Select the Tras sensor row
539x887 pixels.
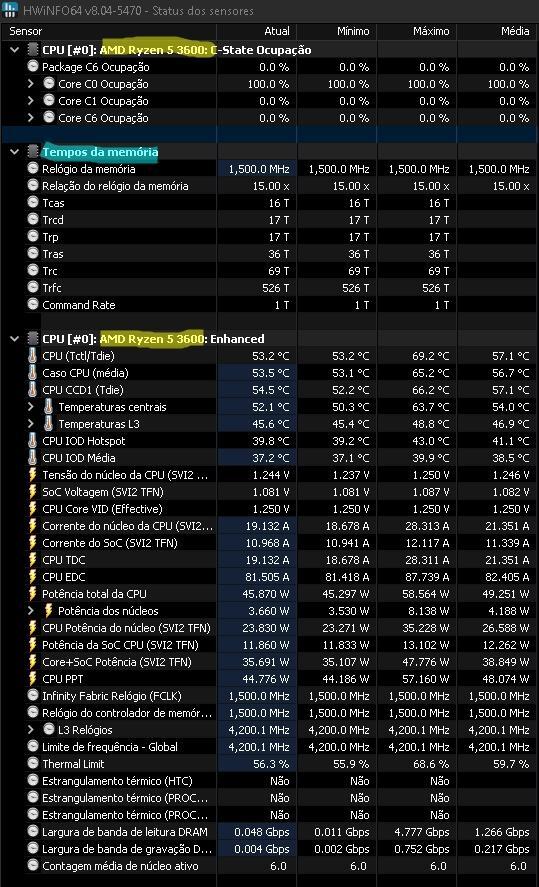[x=269, y=253]
